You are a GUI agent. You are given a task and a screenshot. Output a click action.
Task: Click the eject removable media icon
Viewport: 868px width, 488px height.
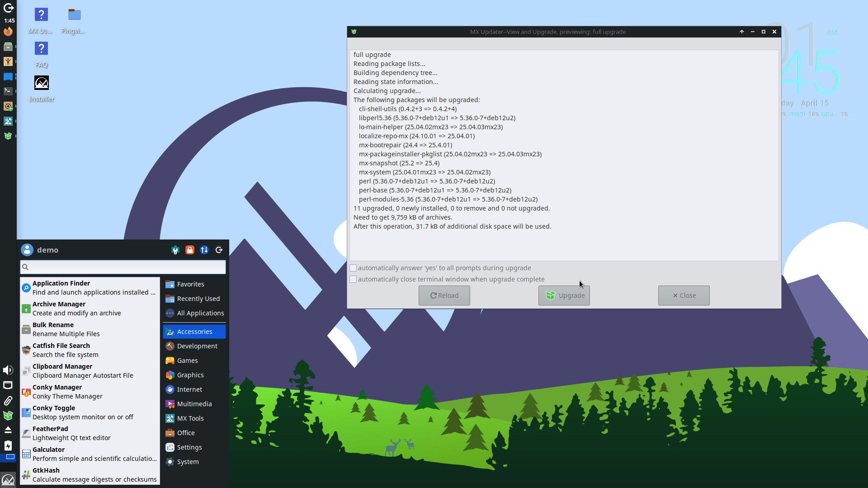point(8,430)
